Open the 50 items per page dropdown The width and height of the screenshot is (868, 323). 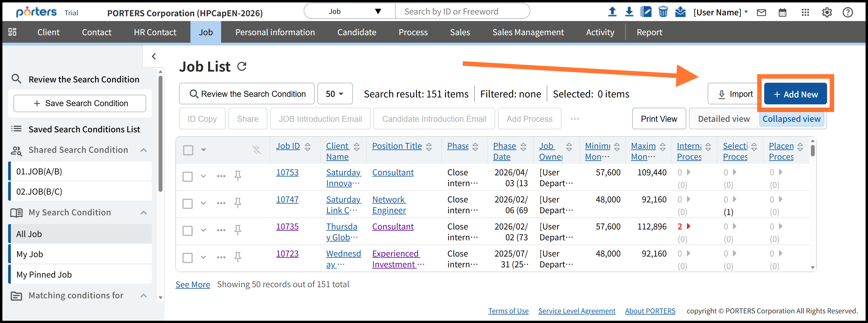pyautogui.click(x=335, y=94)
